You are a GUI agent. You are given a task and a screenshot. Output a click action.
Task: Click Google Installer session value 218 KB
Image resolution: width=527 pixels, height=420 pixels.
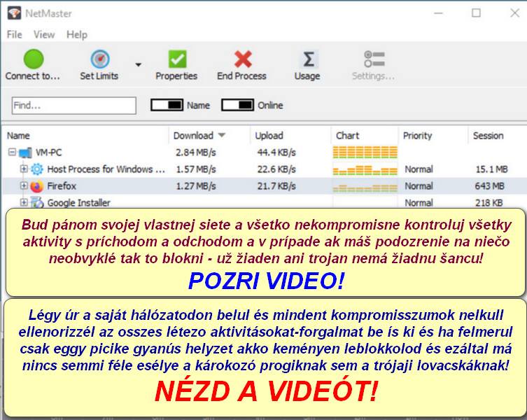click(x=489, y=203)
